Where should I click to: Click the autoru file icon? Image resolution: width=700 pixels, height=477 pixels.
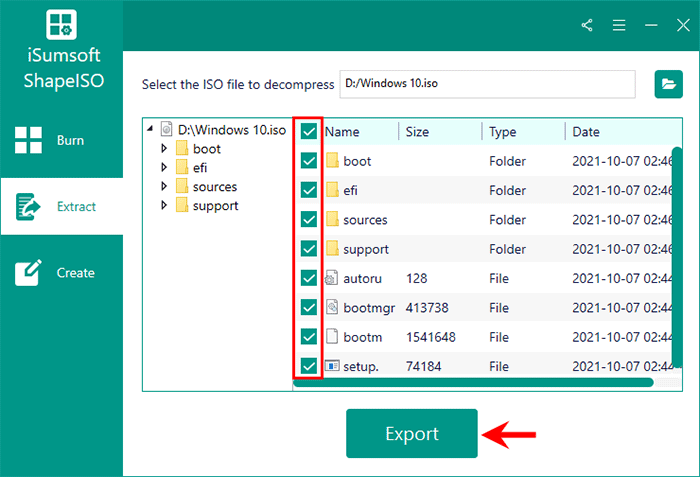pyautogui.click(x=331, y=278)
